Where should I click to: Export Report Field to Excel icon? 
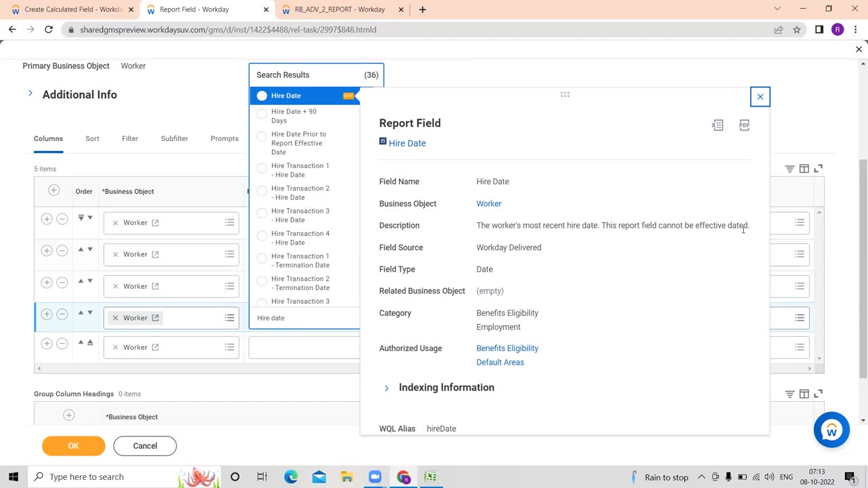point(717,125)
